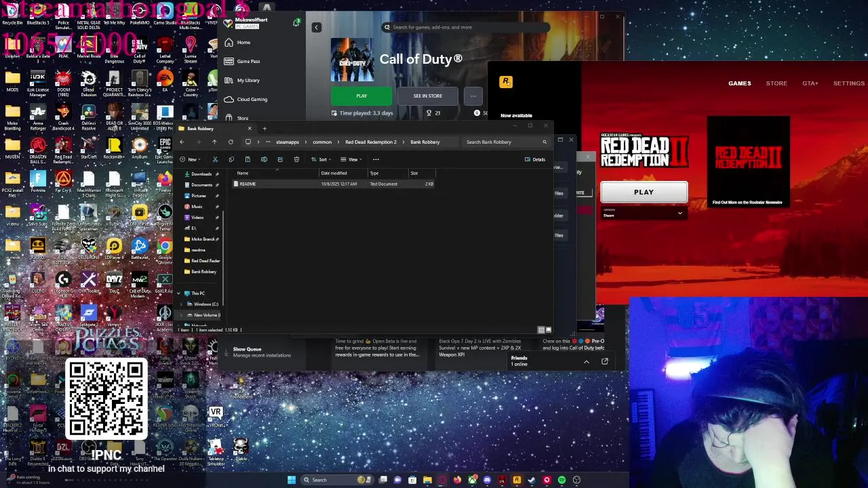
Task: Switch to GAMES tab in Rockstar launcher
Action: [739, 83]
